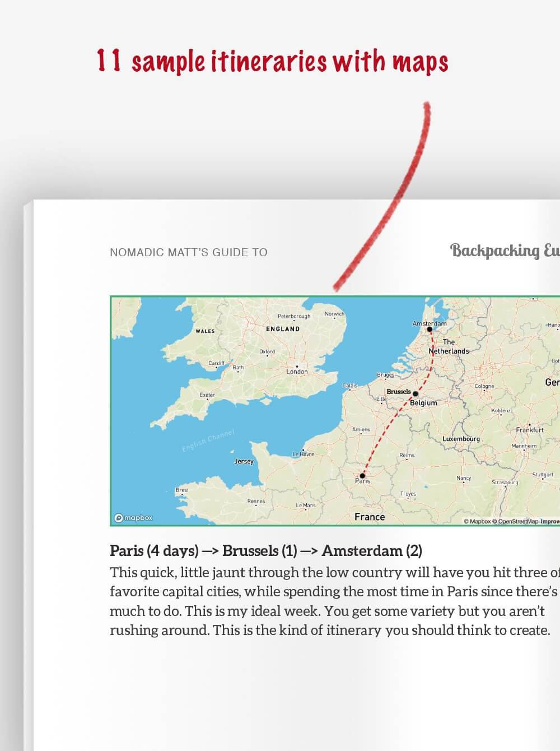Click the Nancy label on the map
Image resolution: width=560 pixels, height=751 pixels.
coord(464,478)
